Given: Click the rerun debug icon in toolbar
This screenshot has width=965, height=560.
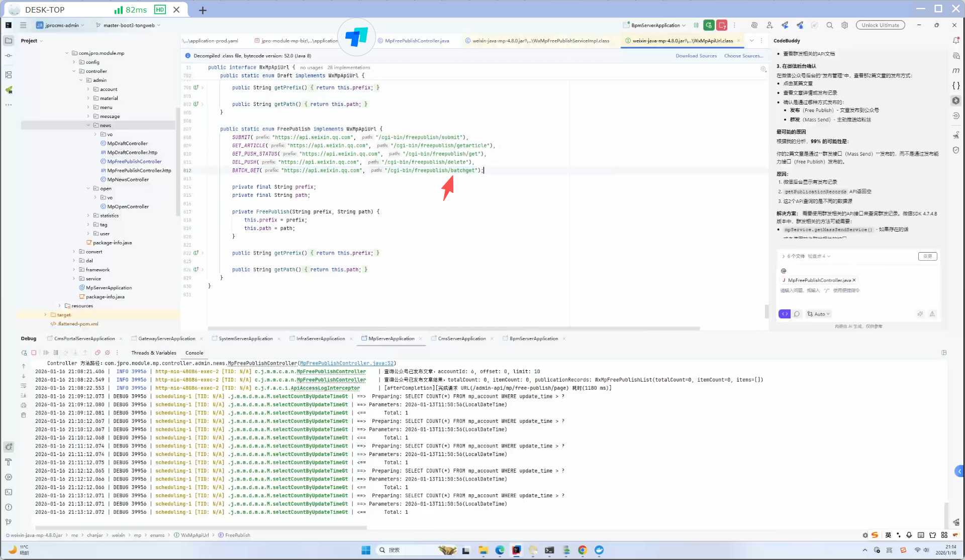Looking at the screenshot, I should [709, 25].
